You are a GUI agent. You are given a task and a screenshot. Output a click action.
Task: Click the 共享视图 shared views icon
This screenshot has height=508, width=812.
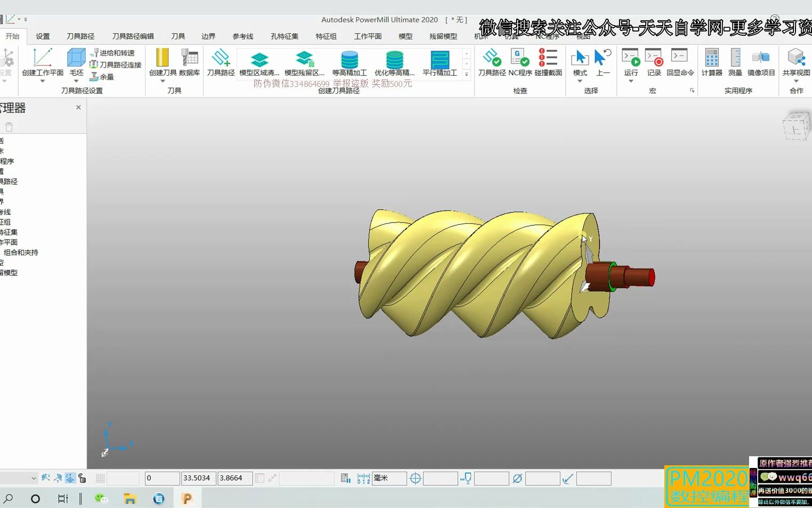[796, 58]
